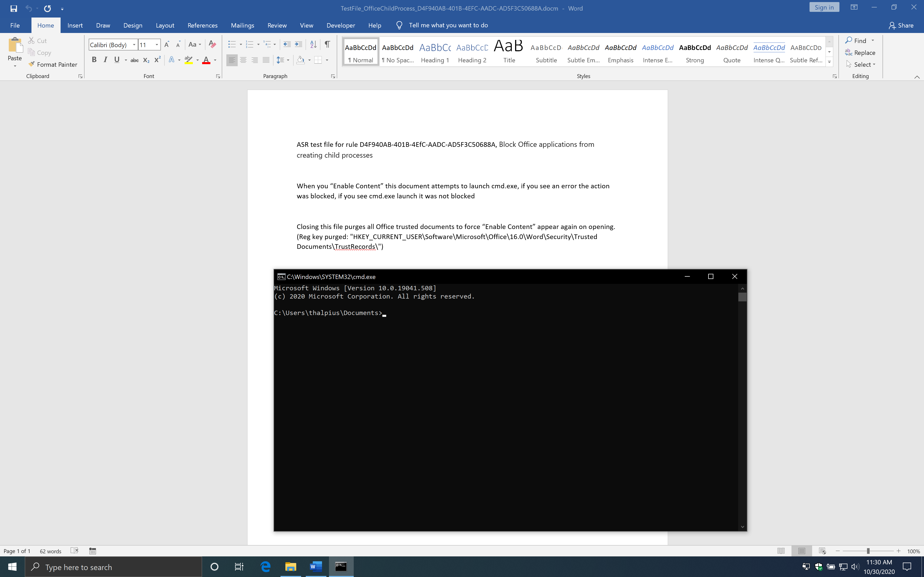
Task: Toggle Bold formatting
Action: pyautogui.click(x=94, y=60)
